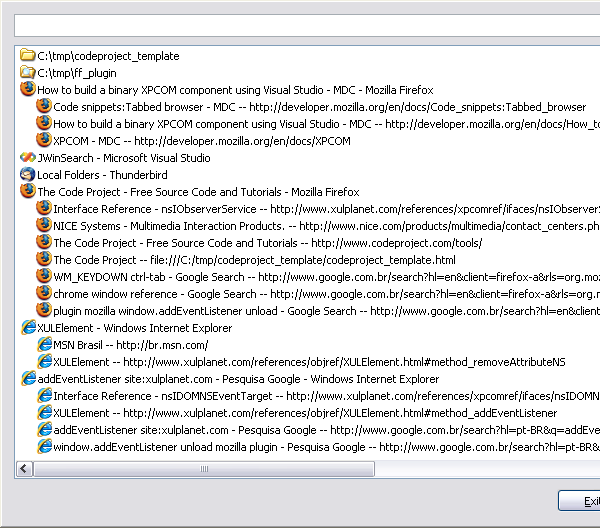Click IE icon beside XULElement removeAttributeNS entry

(44, 361)
